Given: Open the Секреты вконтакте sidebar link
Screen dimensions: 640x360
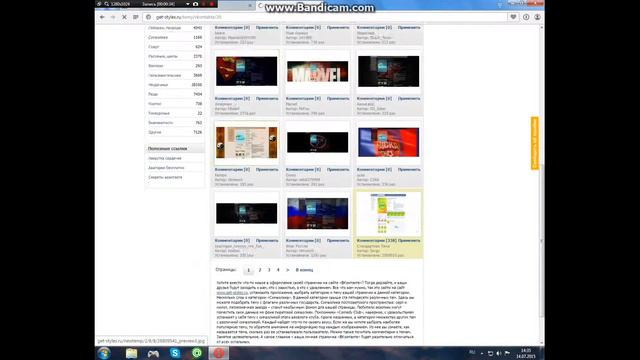Looking at the screenshot, I should click(x=165, y=177).
